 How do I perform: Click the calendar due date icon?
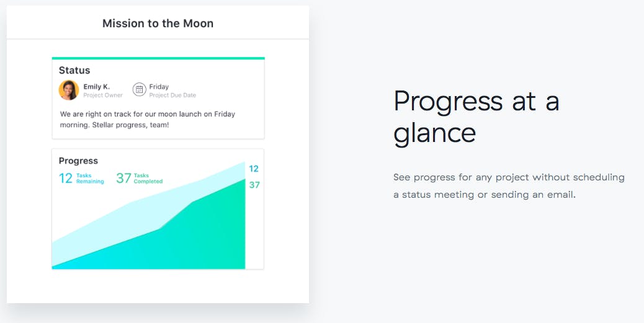point(139,89)
